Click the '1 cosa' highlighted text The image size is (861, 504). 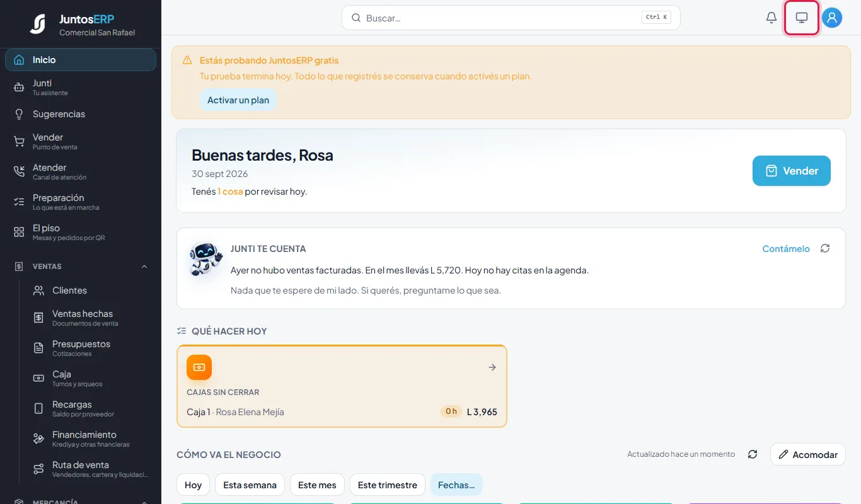click(230, 192)
